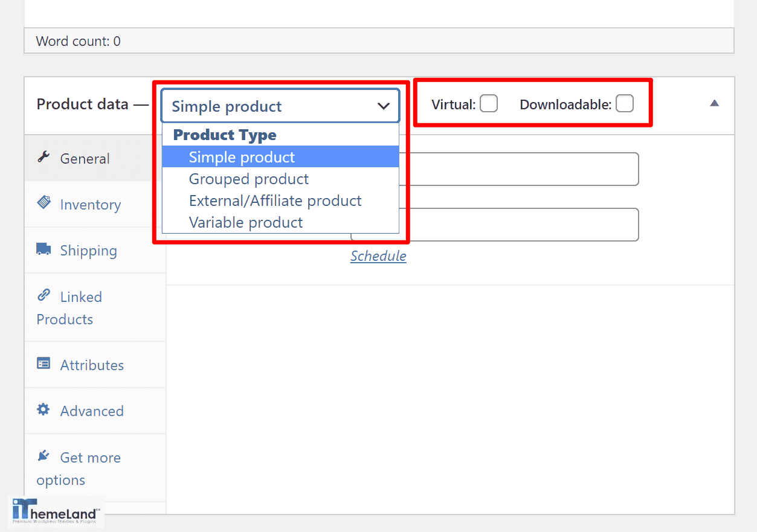Enable the Virtual checkbox
The image size is (757, 532).
[x=489, y=103]
